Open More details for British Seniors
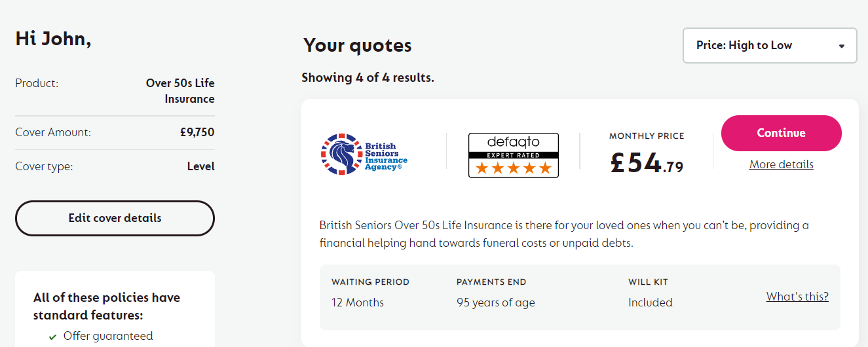This screenshot has height=347, width=868. pos(781,164)
